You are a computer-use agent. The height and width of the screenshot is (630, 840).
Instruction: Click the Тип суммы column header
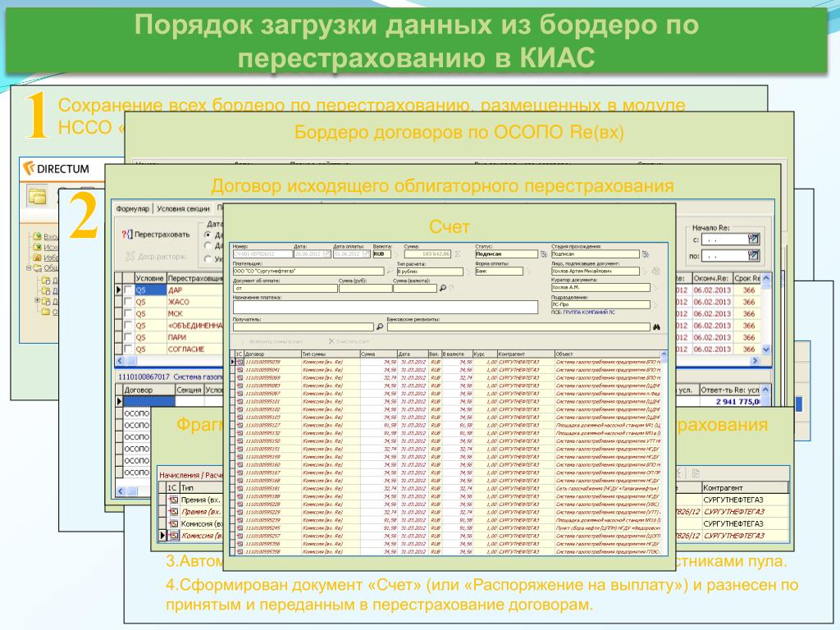pyautogui.click(x=330, y=354)
